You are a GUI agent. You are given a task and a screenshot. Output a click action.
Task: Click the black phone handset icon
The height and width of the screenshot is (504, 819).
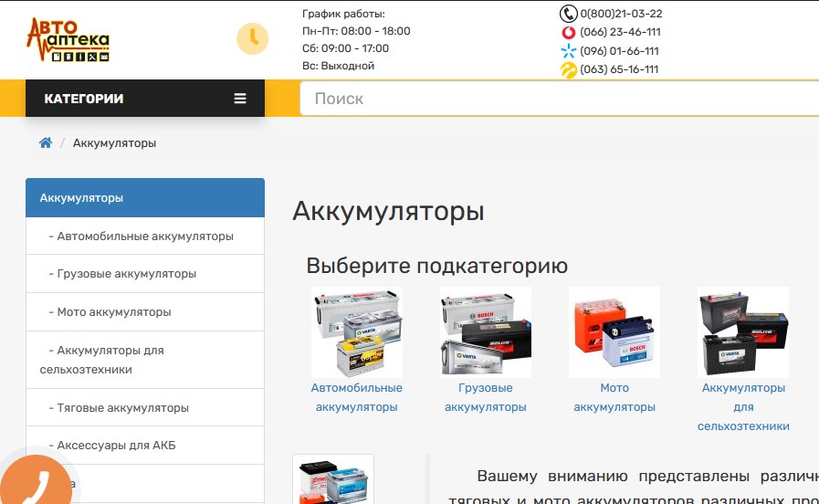[x=568, y=14]
